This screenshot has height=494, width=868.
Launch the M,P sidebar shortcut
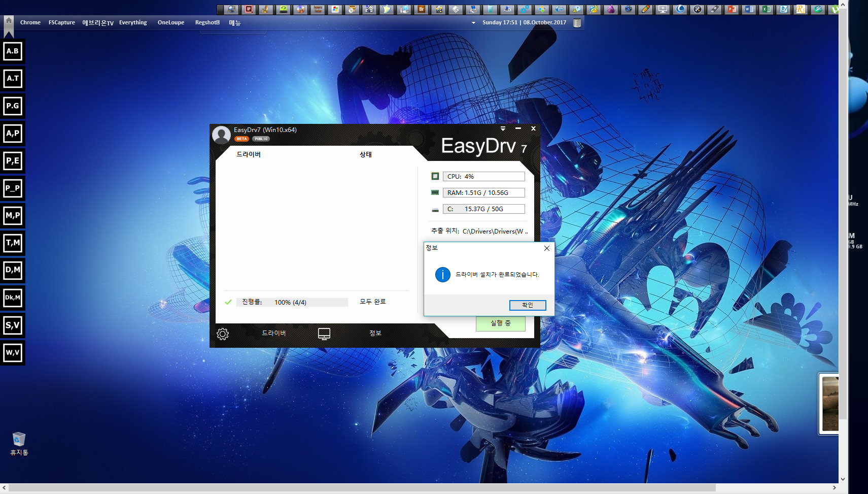pos(13,216)
